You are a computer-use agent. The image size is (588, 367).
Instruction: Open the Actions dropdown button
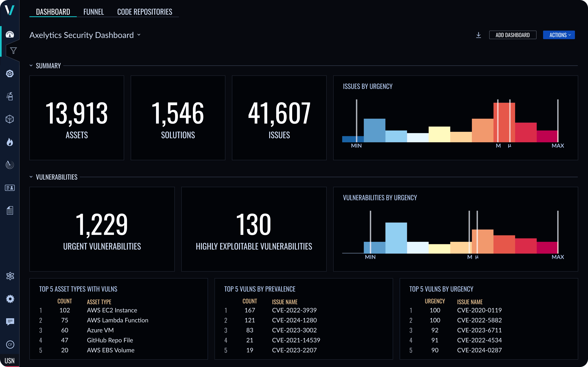(x=559, y=35)
